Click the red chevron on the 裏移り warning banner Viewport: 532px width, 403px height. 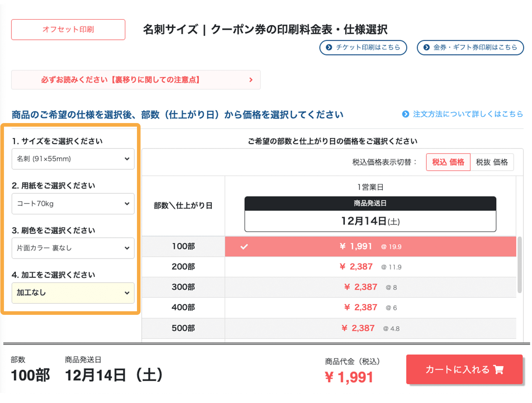(x=251, y=80)
